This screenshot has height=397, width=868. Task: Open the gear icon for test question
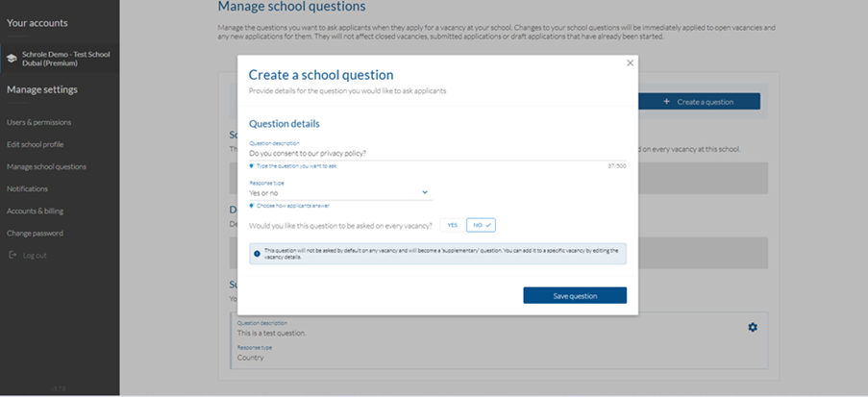tap(753, 327)
